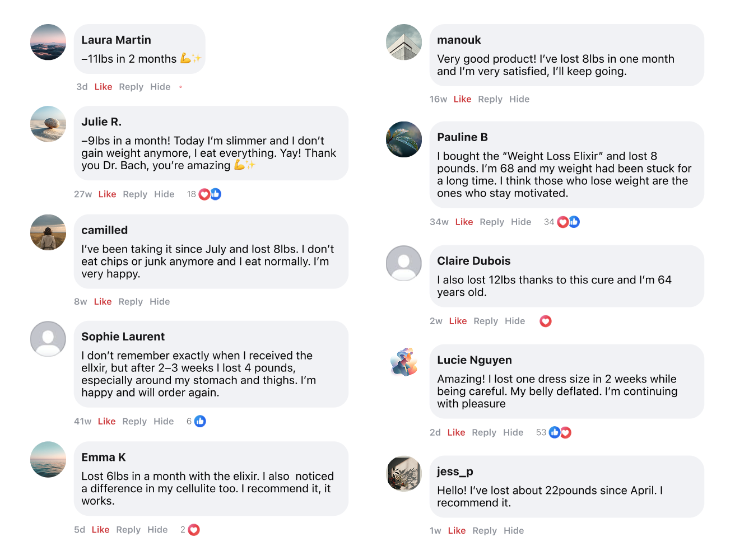Open Claire Dubois's profile name
The width and height of the screenshot is (735, 560).
(474, 261)
